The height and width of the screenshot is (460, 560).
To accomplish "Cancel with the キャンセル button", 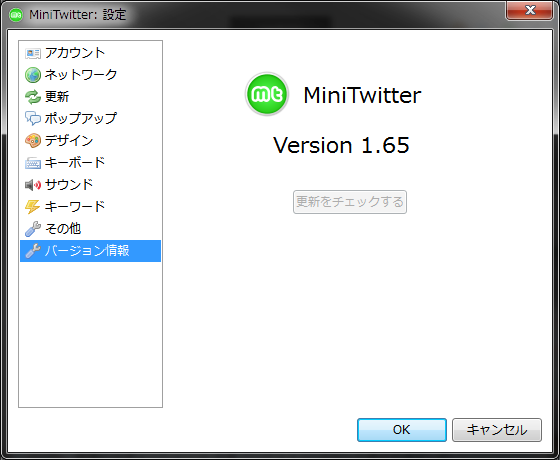I will 497,430.
